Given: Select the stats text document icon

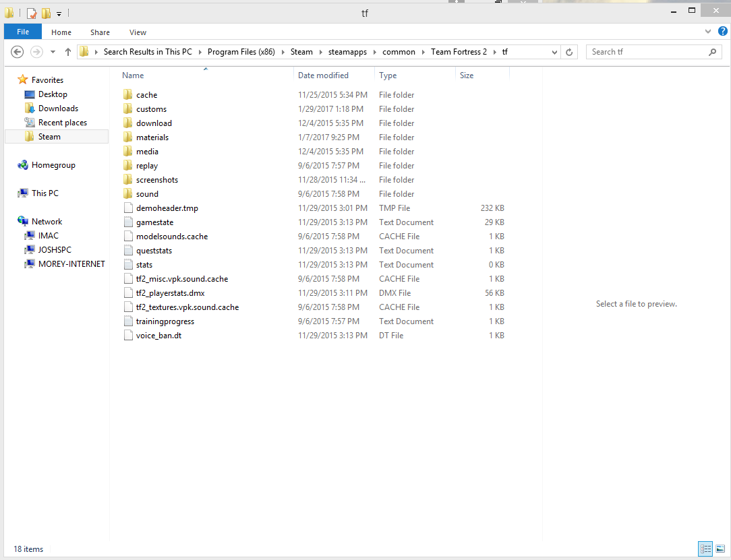Looking at the screenshot, I should click(x=128, y=265).
